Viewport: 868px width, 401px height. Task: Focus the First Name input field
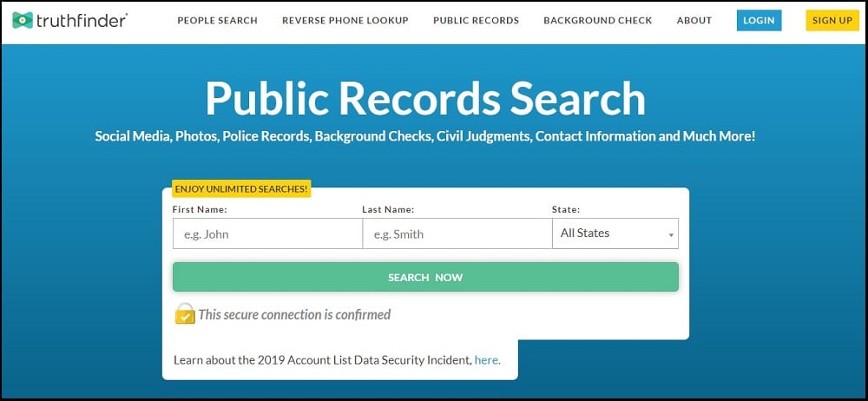click(267, 233)
